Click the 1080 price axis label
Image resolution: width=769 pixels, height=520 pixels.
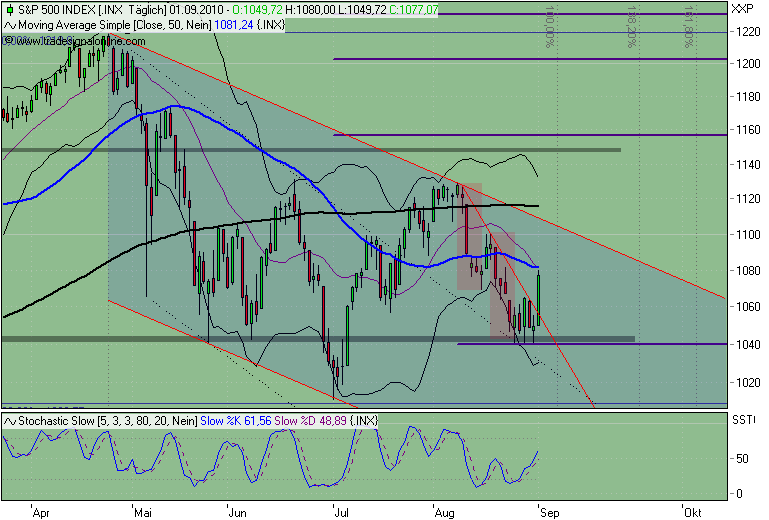pos(748,271)
